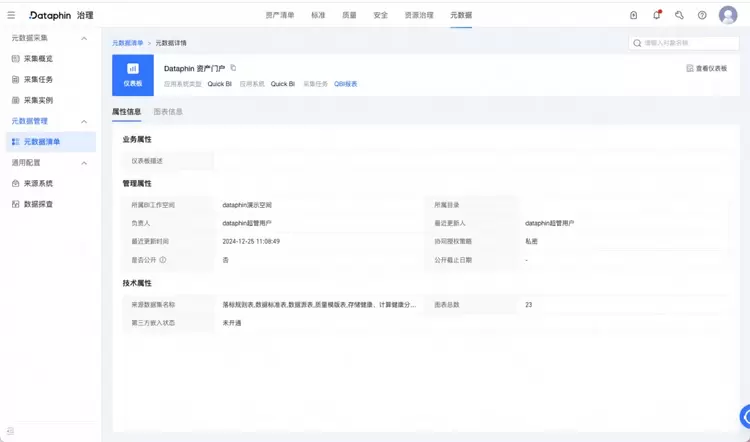Collapse the 通用配置 sidebar section

coord(84,163)
